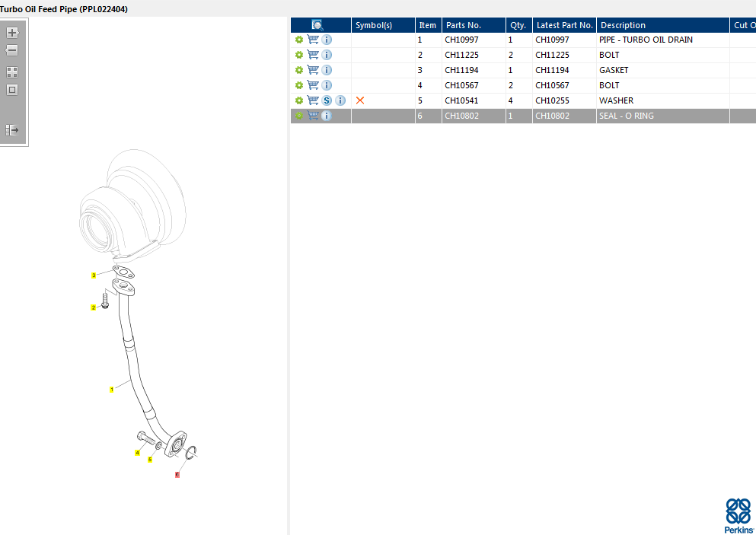
Task: Sort by Parts No. column header
Action: coord(474,25)
